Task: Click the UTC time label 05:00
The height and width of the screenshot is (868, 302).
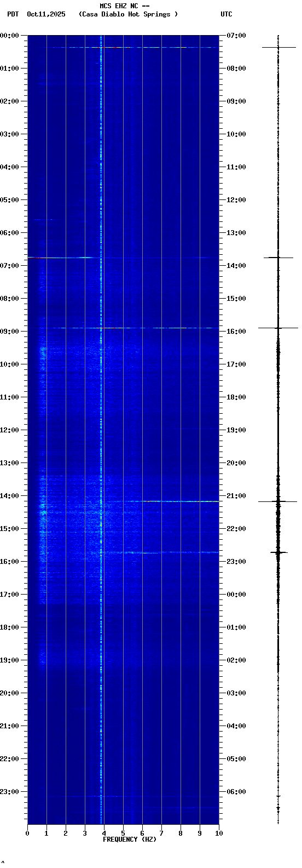Action: pos(236,759)
